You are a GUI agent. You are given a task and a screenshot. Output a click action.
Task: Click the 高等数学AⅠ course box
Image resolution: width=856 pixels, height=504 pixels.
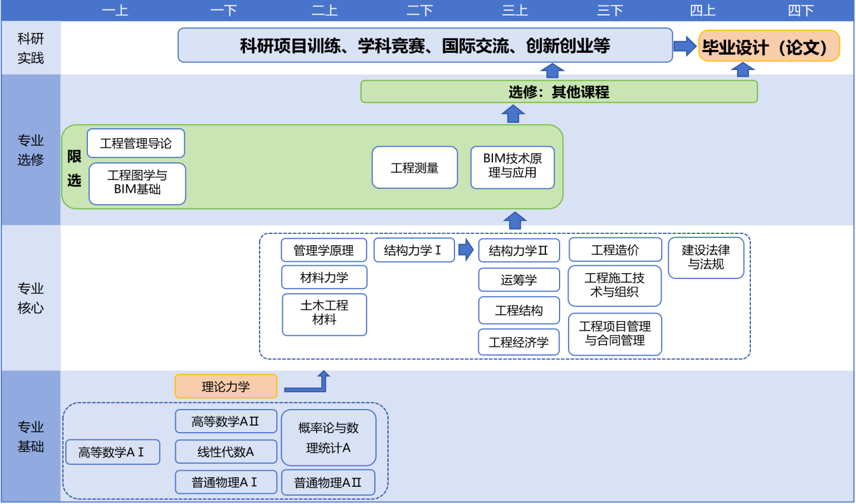(112, 452)
